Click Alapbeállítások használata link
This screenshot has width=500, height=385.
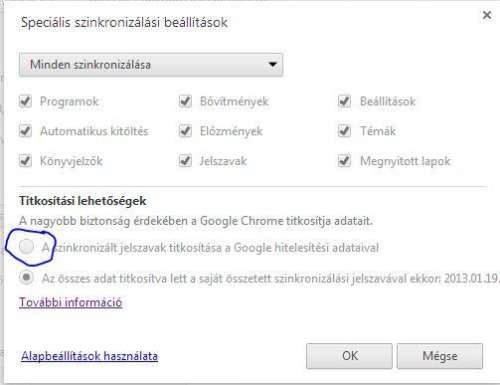89,356
